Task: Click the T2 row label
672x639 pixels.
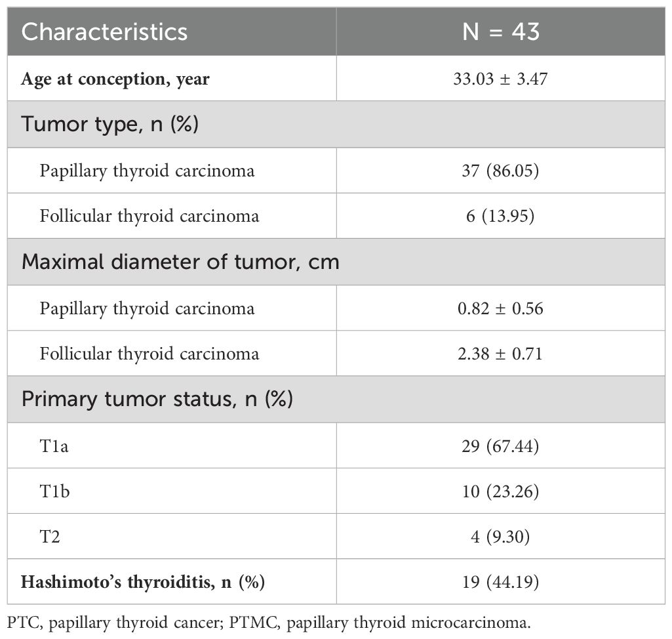Action: coord(50,537)
